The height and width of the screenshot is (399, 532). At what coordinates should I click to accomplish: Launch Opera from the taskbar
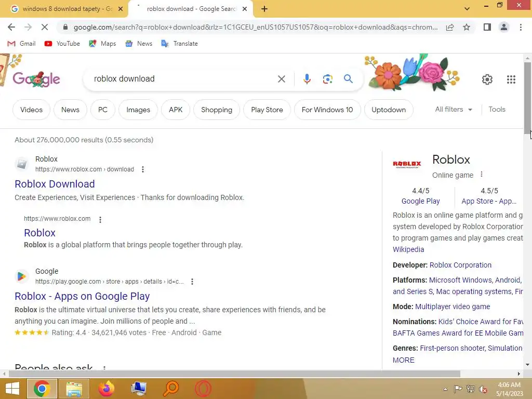203,388
